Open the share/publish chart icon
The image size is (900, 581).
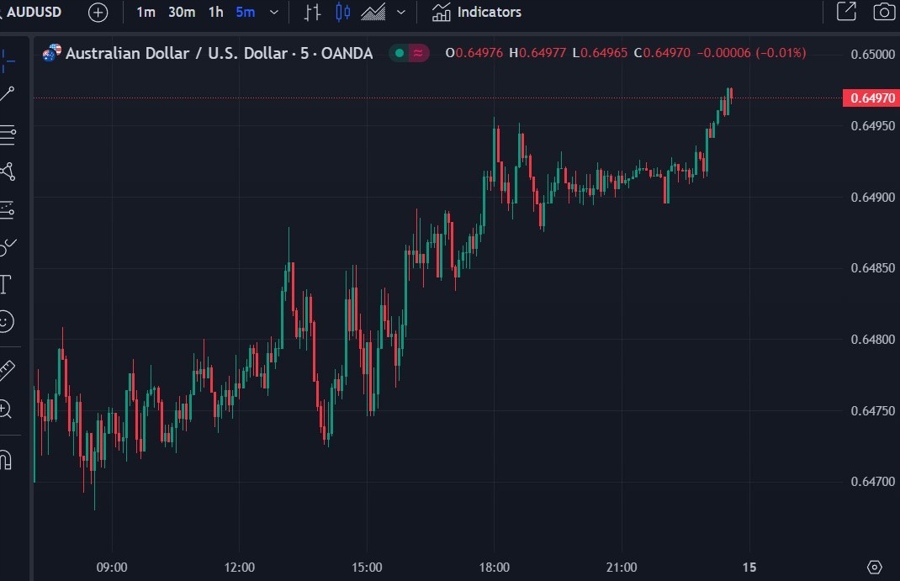847,11
